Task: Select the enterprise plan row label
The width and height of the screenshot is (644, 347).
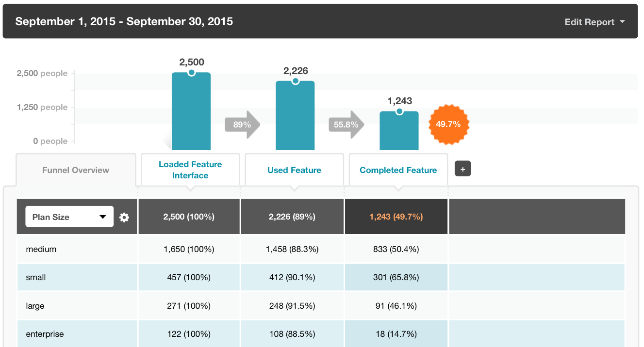Action: pos(45,334)
